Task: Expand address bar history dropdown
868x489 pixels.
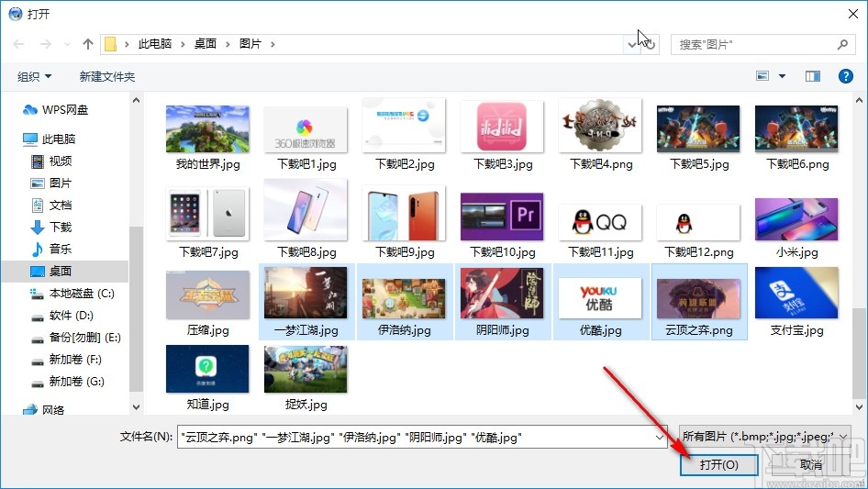Action: [x=631, y=44]
